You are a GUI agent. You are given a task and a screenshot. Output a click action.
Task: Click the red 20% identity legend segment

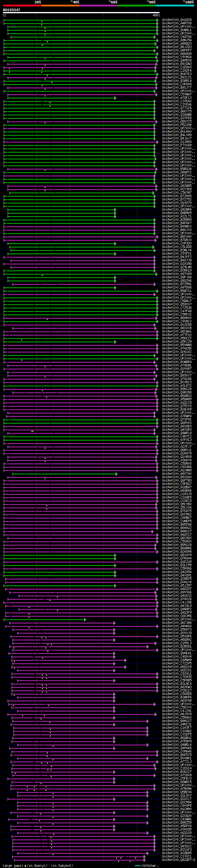22,6
